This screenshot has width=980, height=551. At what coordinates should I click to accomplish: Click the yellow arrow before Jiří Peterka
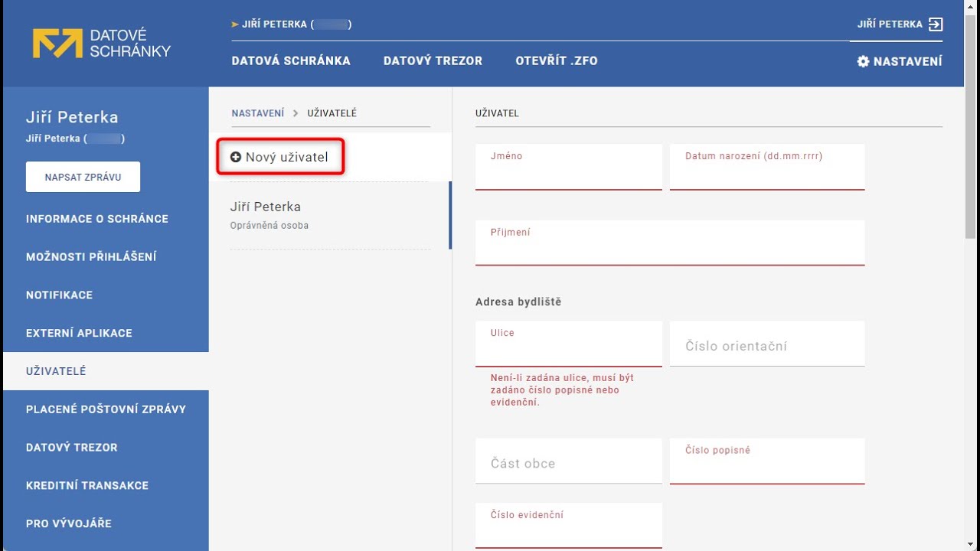coord(235,24)
